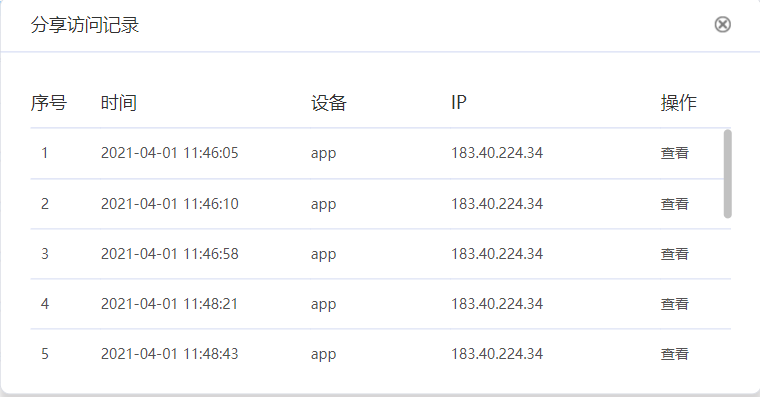Screen dimensions: 760x397
Task: Open 查看 link in row 2
Action: click(674, 204)
